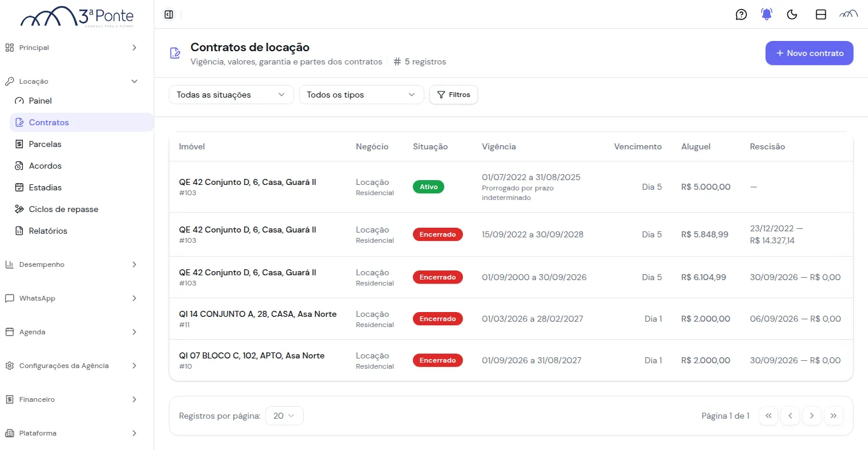Open the Todas as situações dropdown
Screen dimensions: 868x450
pos(231,95)
